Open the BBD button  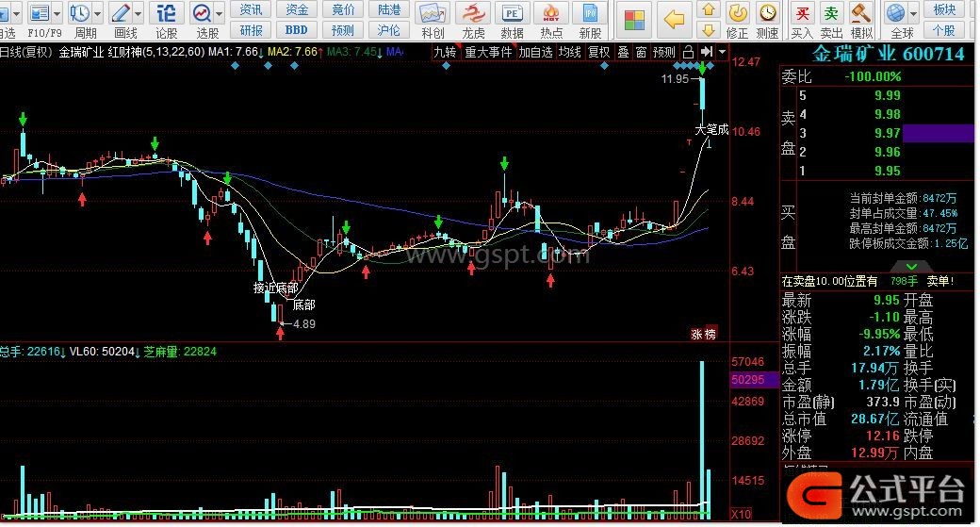click(297, 30)
